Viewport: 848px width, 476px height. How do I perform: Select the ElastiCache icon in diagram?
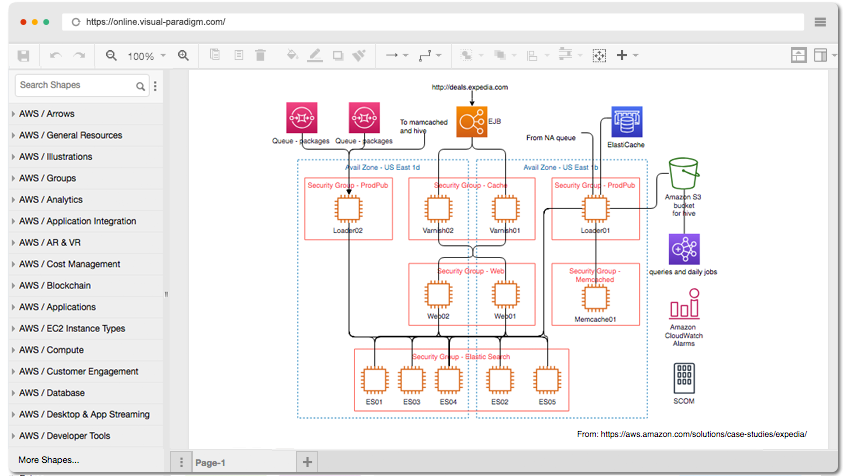click(627, 122)
